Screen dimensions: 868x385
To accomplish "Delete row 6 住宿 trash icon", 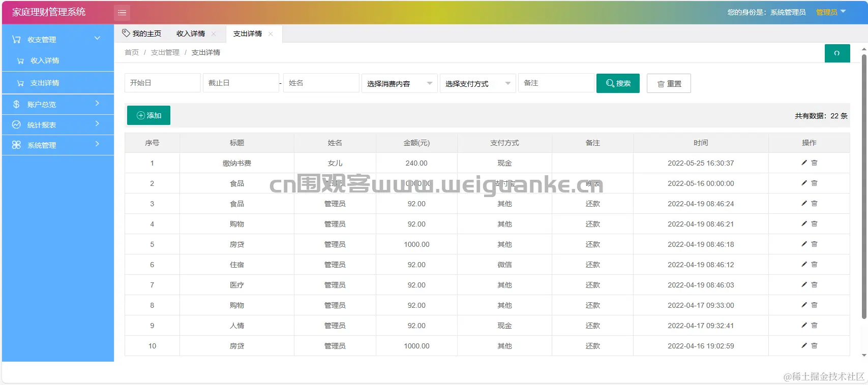I will 814,264.
